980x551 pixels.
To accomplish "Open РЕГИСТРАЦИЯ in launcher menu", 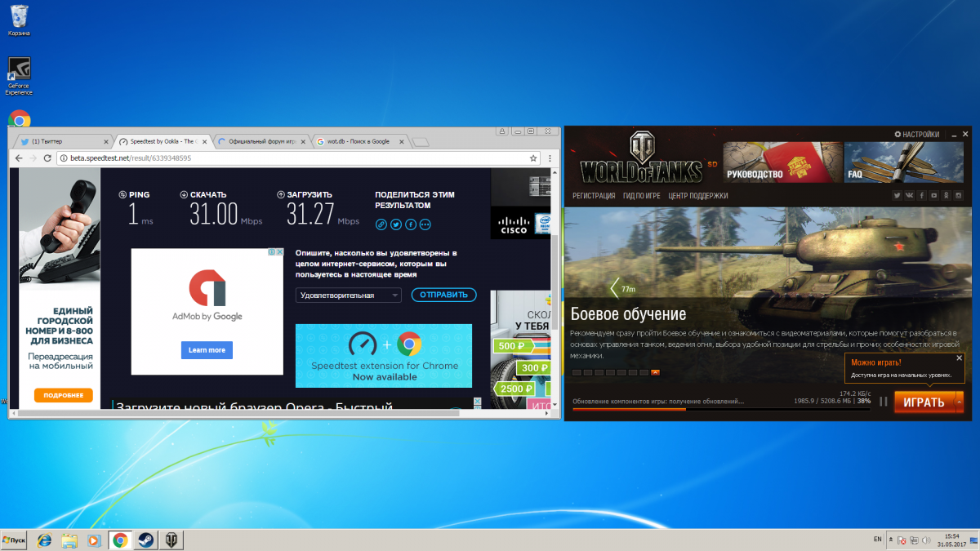I will click(x=594, y=196).
